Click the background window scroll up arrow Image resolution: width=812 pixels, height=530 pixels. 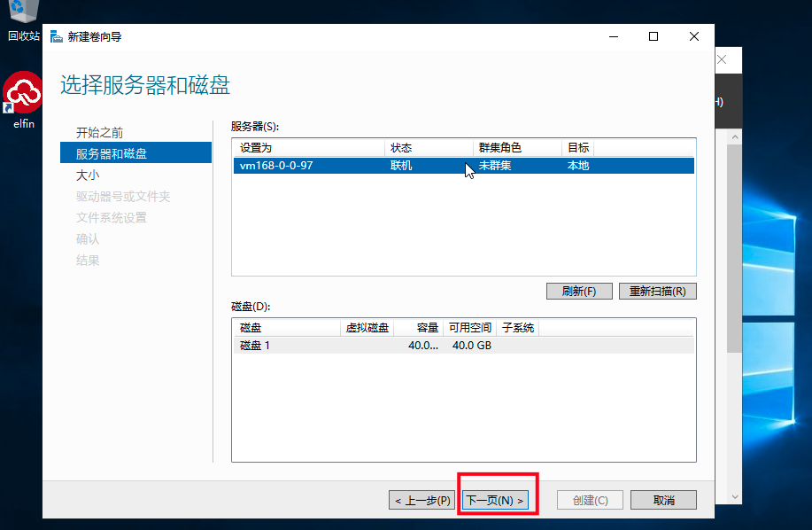point(734,136)
